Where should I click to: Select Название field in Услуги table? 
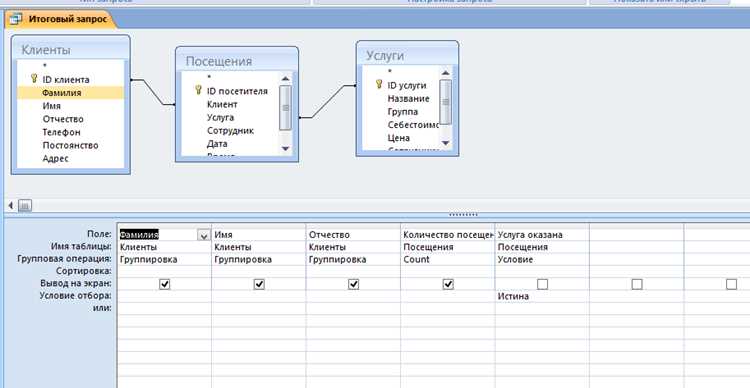tap(401, 98)
